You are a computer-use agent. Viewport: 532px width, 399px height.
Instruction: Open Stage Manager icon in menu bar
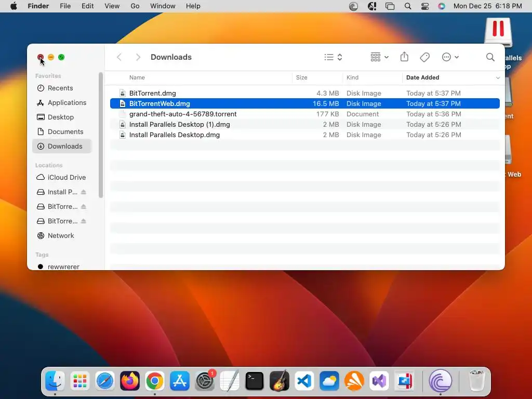[390, 6]
